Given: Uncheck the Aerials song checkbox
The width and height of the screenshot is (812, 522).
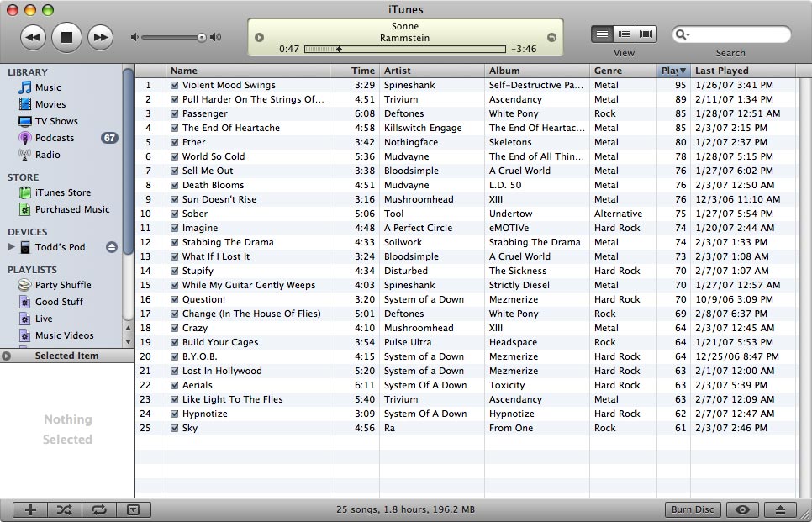Looking at the screenshot, I should 175,385.
